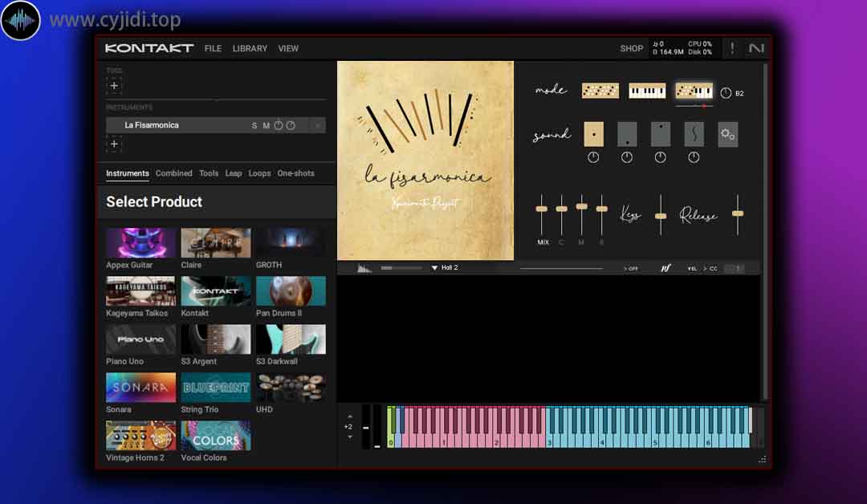Click the MIX fader handle
Image resolution: width=867 pixels, height=504 pixels.
(542, 209)
